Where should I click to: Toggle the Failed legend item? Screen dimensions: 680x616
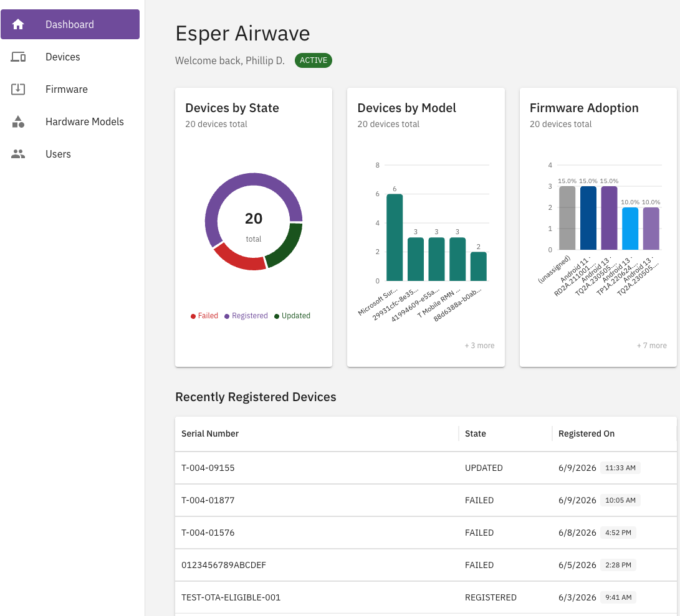(204, 316)
